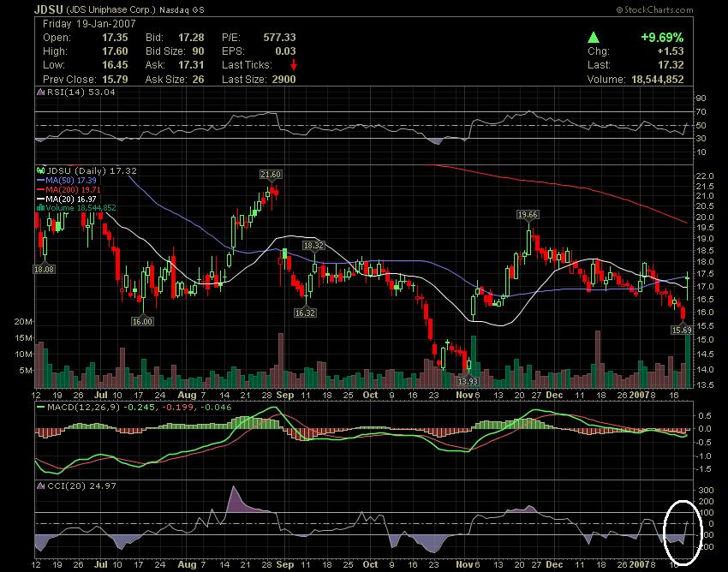Click the 15M volume axis label
This screenshot has width=728, height=572.
(23, 338)
